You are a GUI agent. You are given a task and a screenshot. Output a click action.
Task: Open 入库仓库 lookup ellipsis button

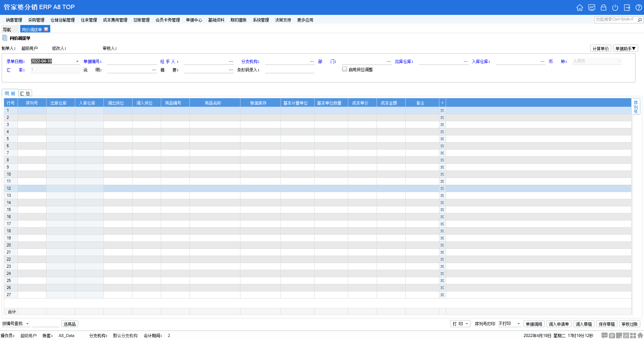(x=543, y=61)
